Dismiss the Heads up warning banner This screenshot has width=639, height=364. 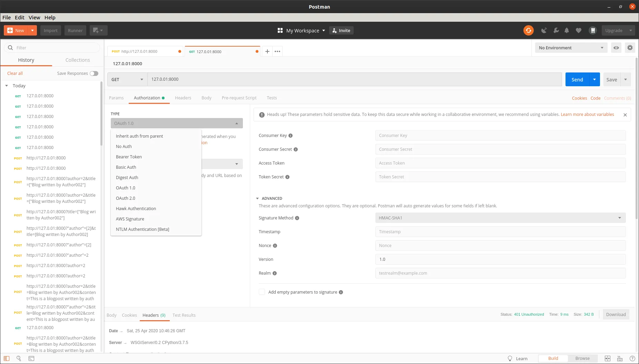(625, 115)
